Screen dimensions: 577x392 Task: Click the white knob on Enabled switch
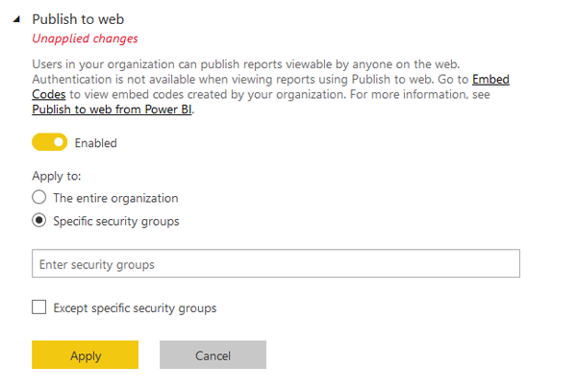click(x=59, y=142)
